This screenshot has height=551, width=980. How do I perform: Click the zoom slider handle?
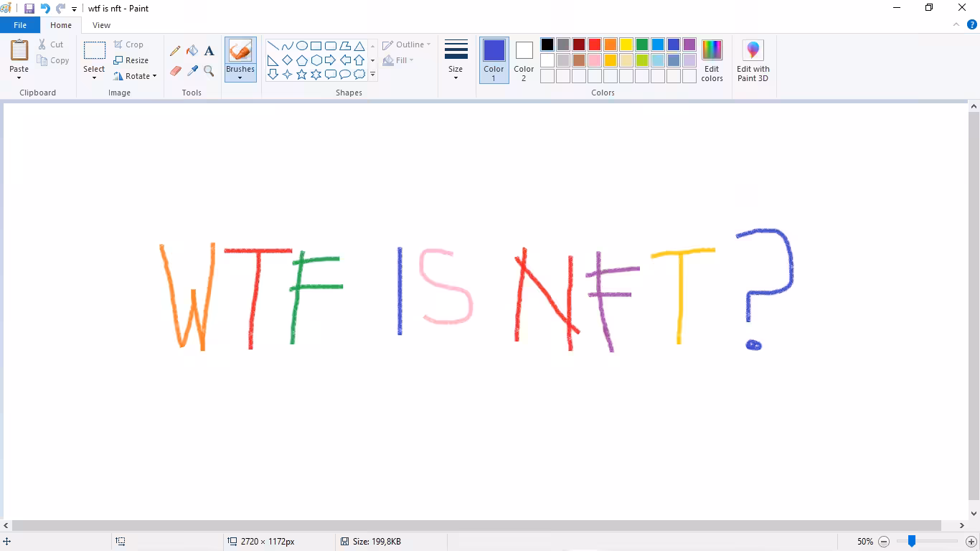click(912, 542)
